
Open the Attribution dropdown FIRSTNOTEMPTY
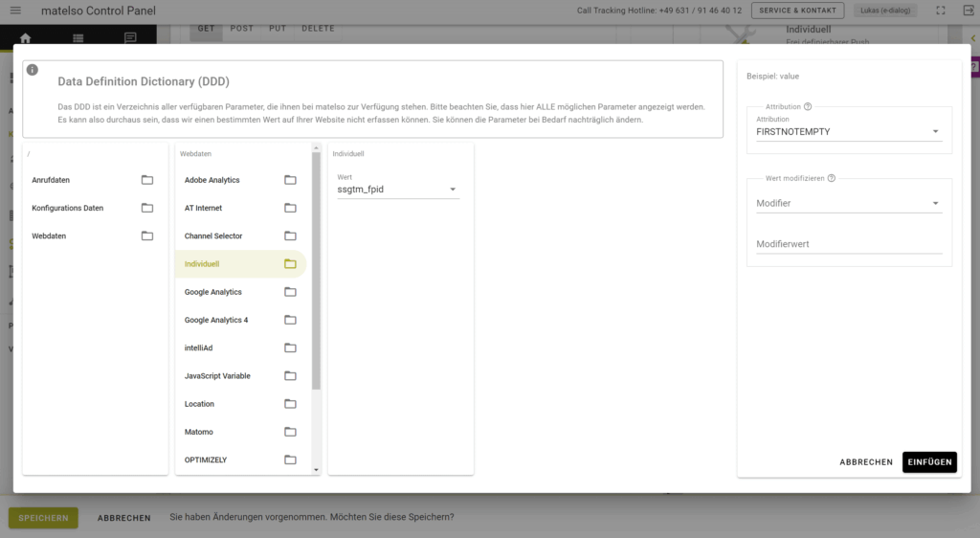849,132
